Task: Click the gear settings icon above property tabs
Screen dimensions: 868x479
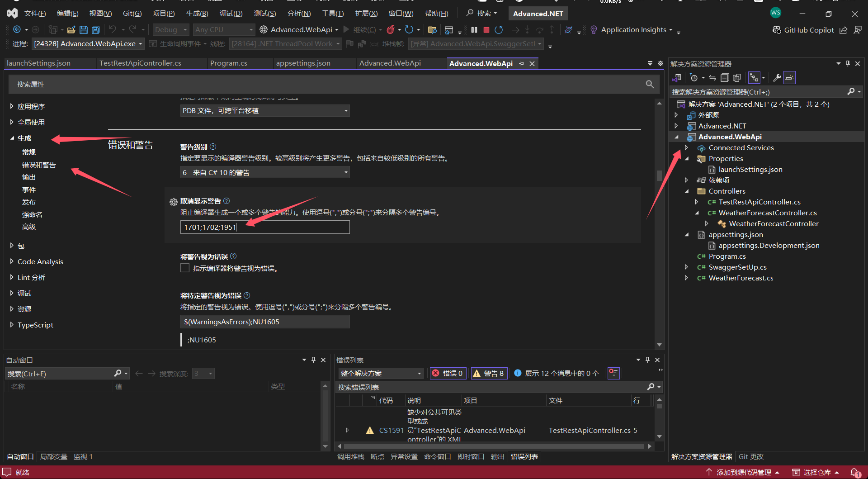Action: pos(660,63)
